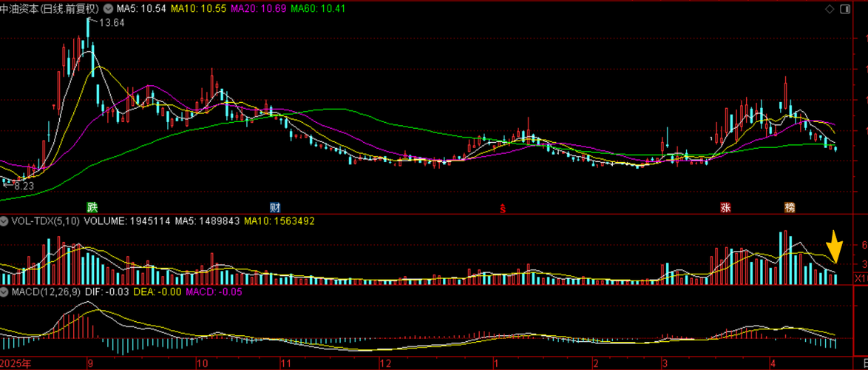Click the volume MA5: 1489843 value

point(207,221)
